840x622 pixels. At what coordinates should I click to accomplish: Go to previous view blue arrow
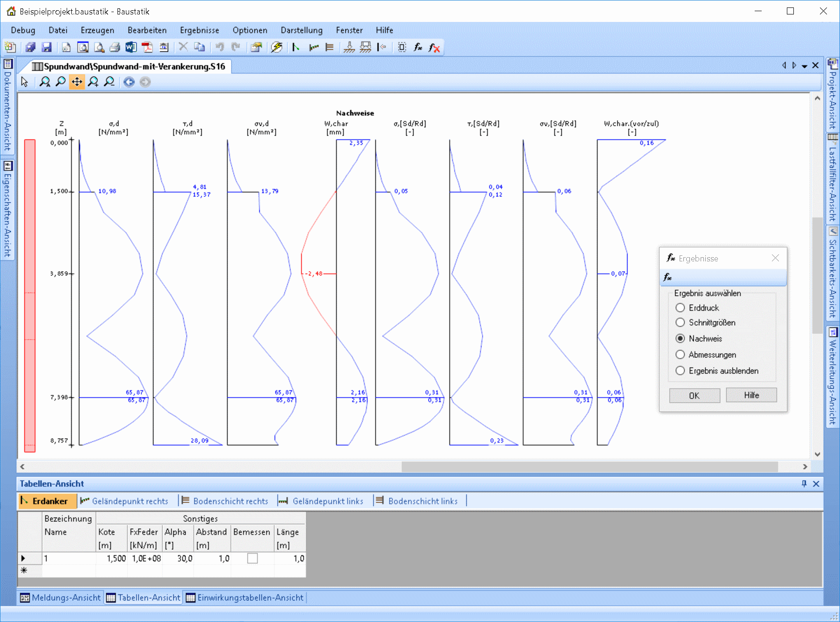coord(129,82)
